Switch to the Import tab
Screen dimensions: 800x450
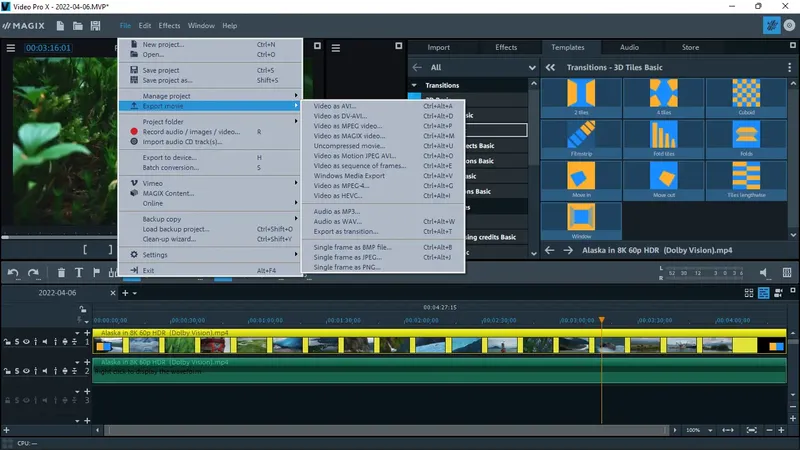439,47
